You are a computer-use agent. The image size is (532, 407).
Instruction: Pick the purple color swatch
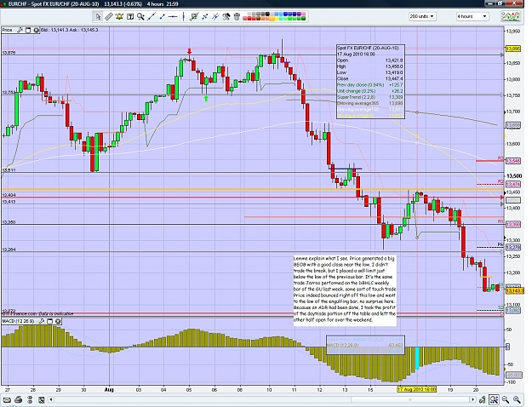click(x=299, y=14)
